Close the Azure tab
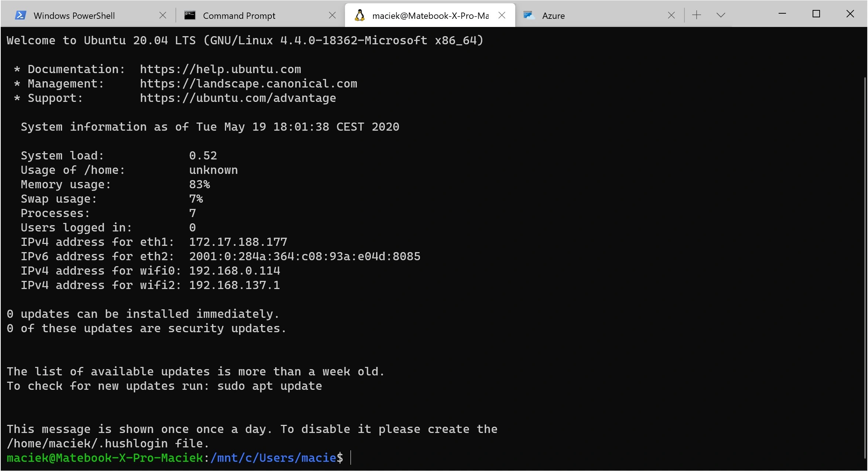Viewport: 868px width, 471px height. tap(671, 15)
